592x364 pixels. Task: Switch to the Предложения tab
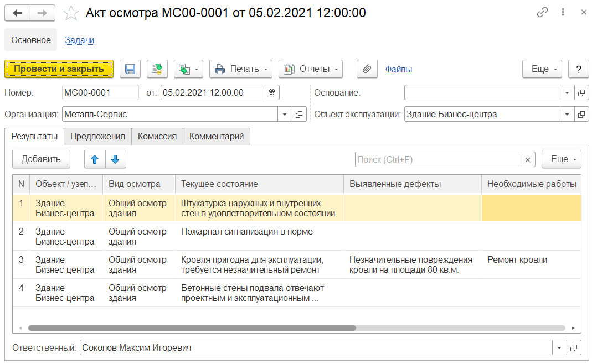coord(97,137)
